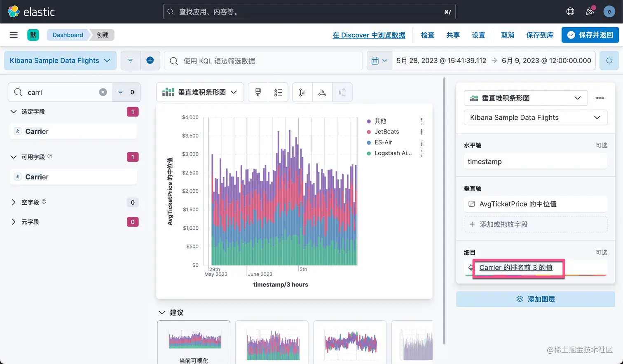Click the start date 5月 28, 2023
Viewport: 623px width, 364px height.
(x=441, y=61)
